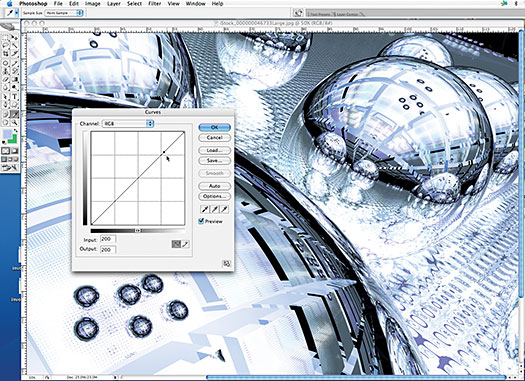Screen dimensions: 525x381
Task: Select the Crop tool
Action: [x=5, y=53]
